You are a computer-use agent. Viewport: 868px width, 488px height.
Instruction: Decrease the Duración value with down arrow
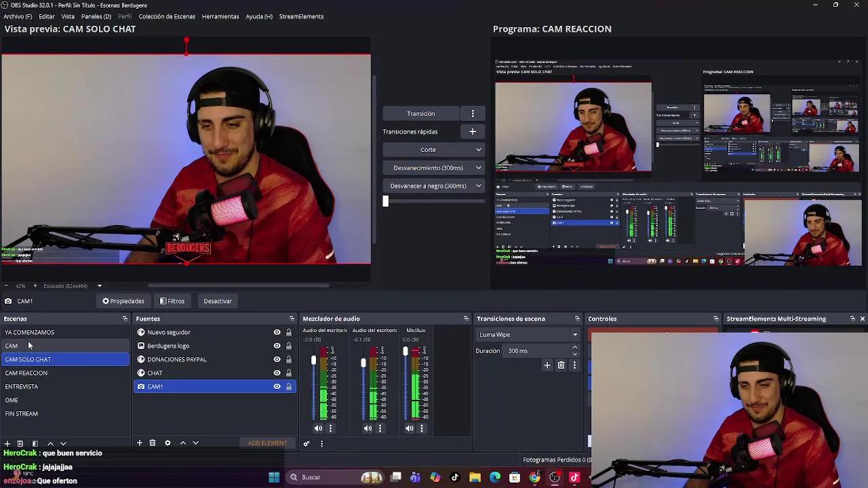click(575, 354)
